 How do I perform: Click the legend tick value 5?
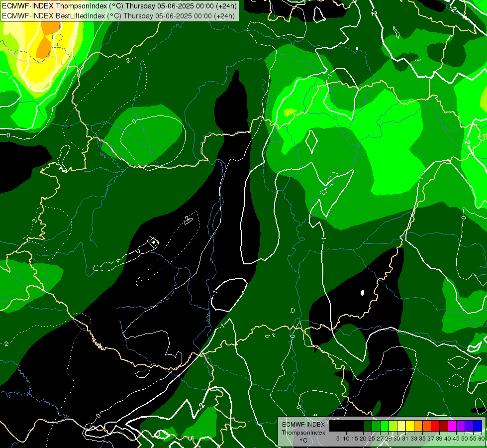pos(338,439)
